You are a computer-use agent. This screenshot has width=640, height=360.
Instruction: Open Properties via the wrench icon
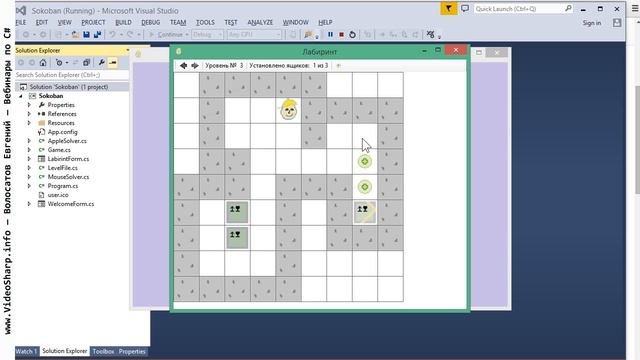pyautogui.click(x=101, y=62)
